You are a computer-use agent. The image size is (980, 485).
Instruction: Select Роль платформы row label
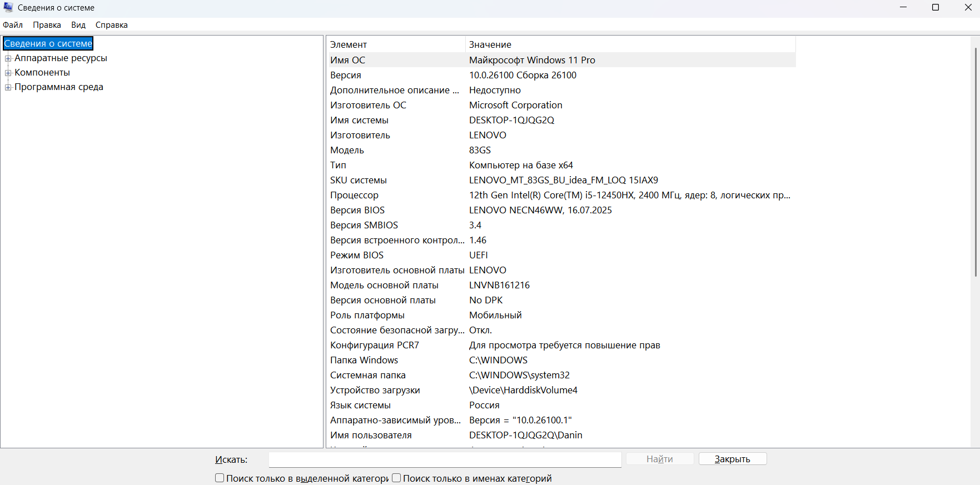(x=367, y=315)
